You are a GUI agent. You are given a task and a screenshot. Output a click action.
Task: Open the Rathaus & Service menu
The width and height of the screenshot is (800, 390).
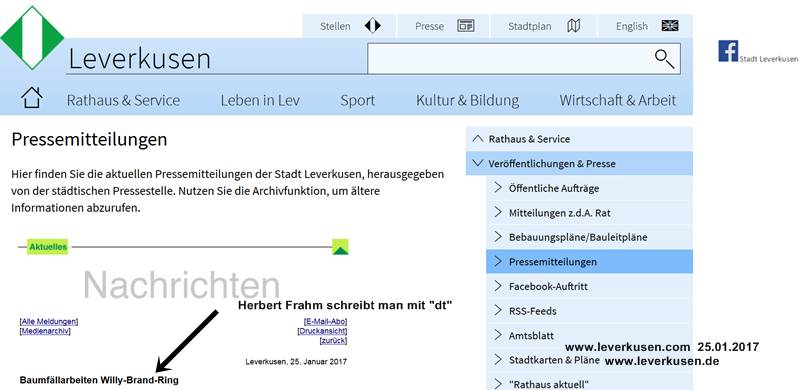123,100
